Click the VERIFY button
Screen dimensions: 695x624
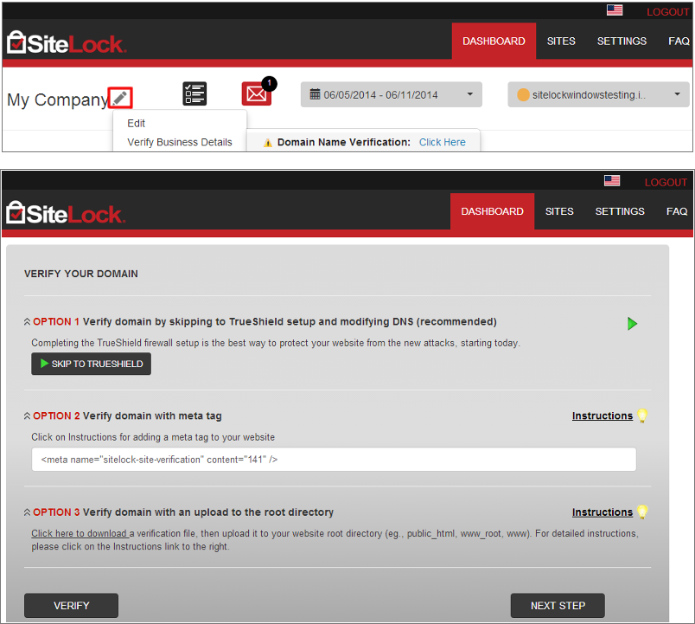click(71, 605)
